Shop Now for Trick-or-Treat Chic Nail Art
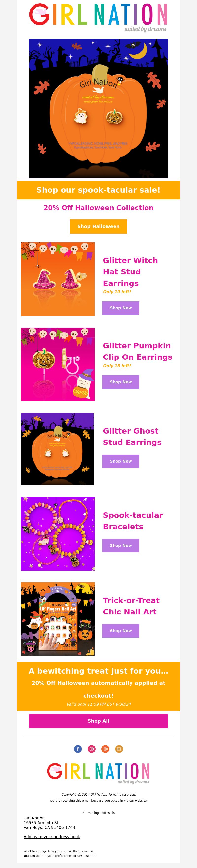The image size is (197, 868). point(121,631)
